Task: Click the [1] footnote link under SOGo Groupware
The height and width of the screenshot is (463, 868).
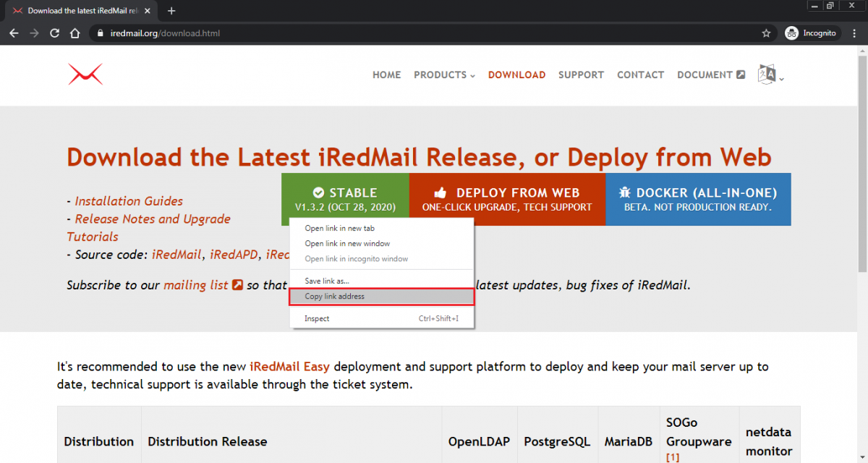Action: coord(673,456)
